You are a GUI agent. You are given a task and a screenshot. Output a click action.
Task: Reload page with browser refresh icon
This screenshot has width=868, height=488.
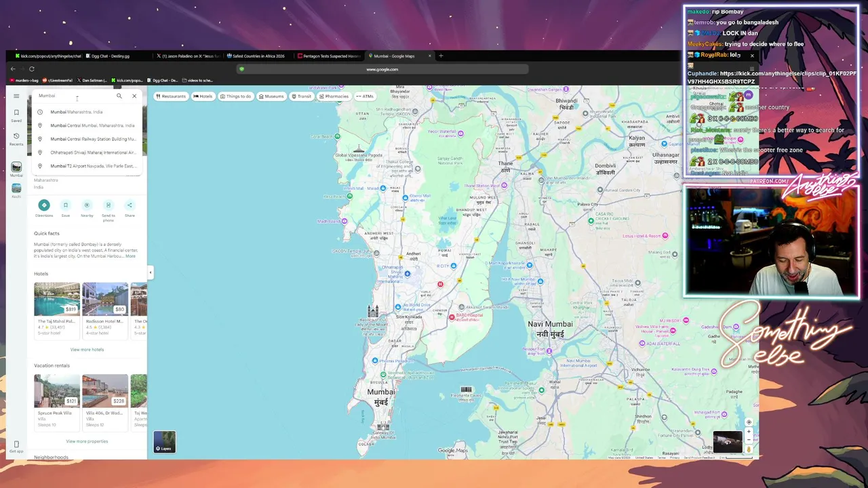[32, 69]
